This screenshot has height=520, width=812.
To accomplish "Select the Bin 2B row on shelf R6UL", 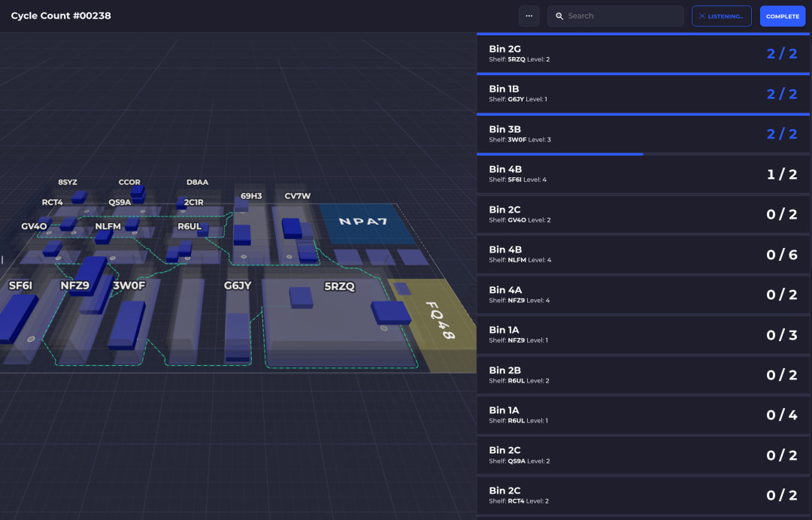I will (x=643, y=375).
